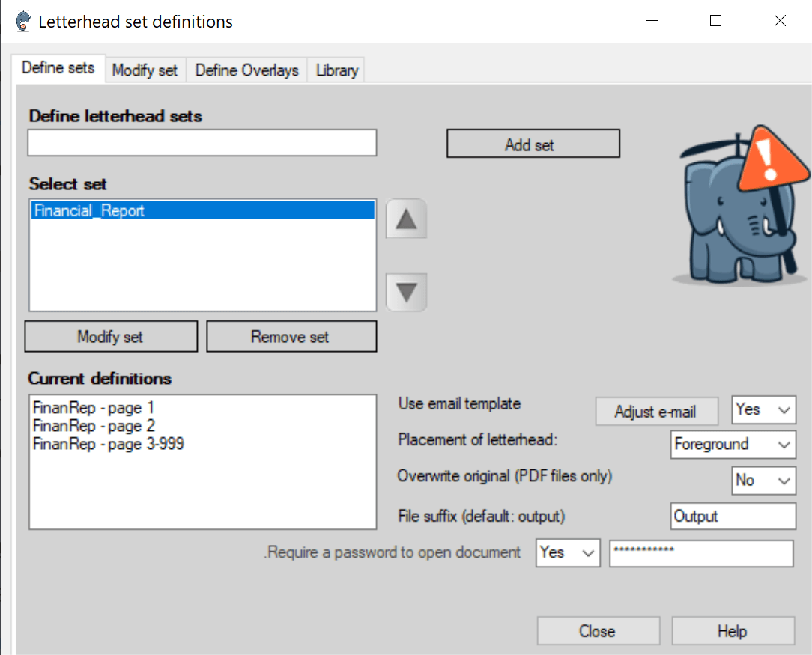Image resolution: width=812 pixels, height=655 pixels.
Task: Select the Define sets tab
Action: click(58, 68)
